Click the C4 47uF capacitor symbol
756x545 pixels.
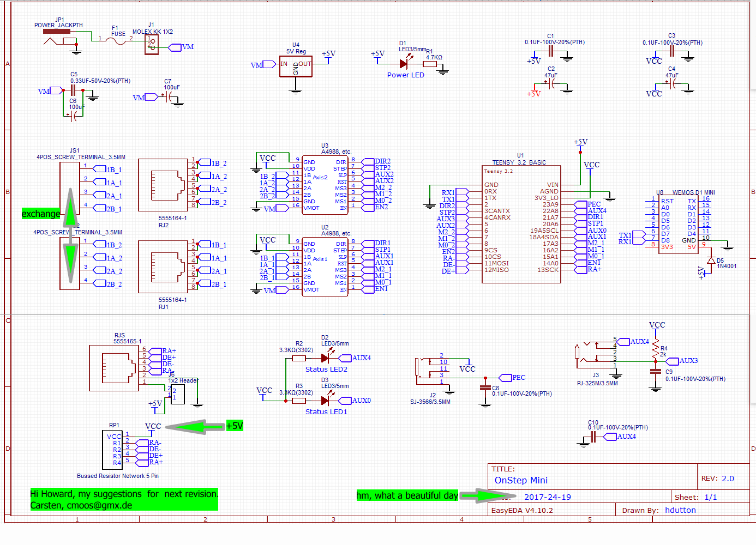point(672,84)
